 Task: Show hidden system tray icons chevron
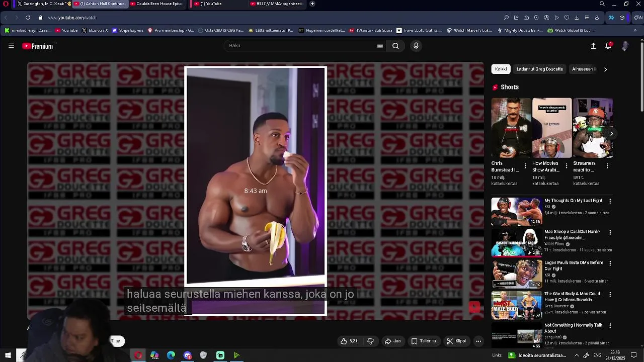(x=577, y=355)
